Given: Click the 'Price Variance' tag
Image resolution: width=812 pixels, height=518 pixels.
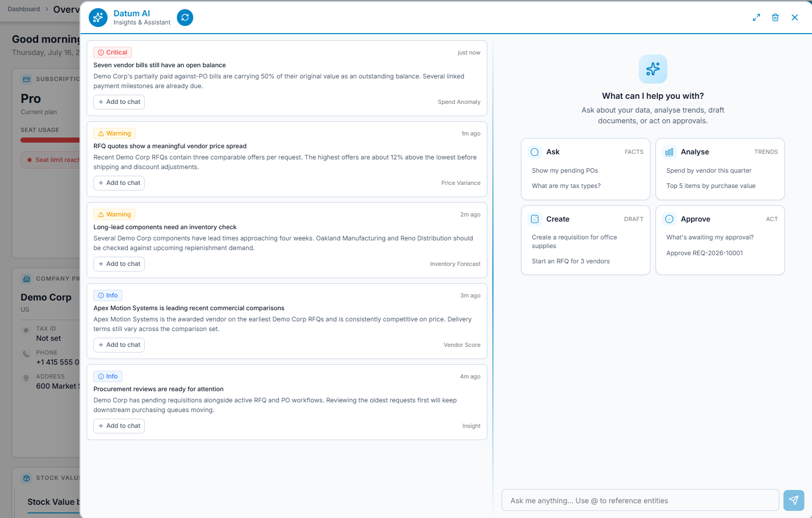Looking at the screenshot, I should click(461, 183).
